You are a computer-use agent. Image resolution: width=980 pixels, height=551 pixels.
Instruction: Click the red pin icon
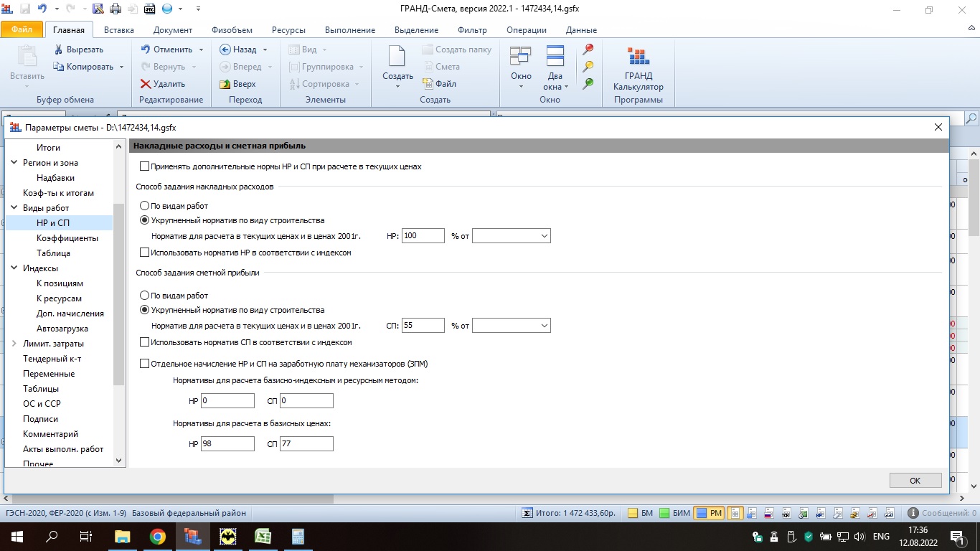click(x=588, y=50)
